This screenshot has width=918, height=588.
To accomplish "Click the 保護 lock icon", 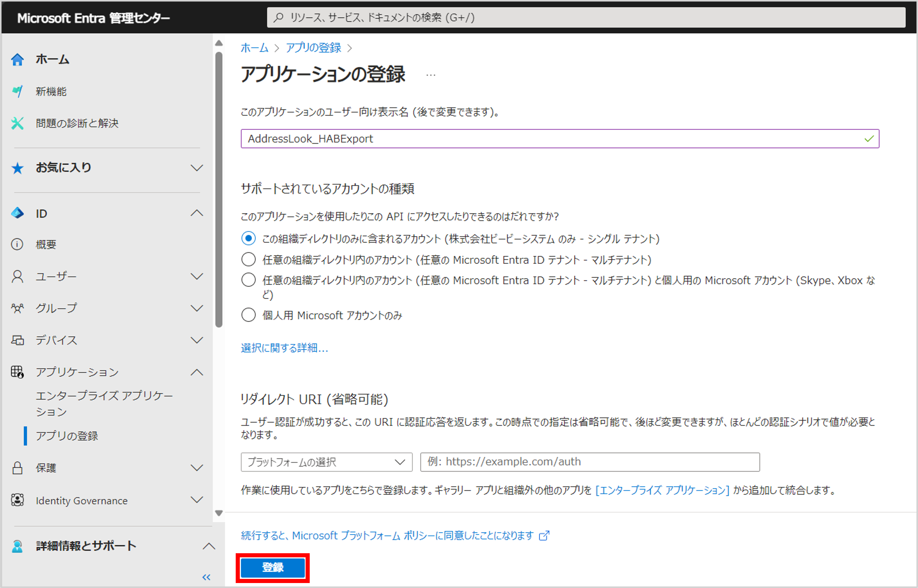I will point(18,468).
